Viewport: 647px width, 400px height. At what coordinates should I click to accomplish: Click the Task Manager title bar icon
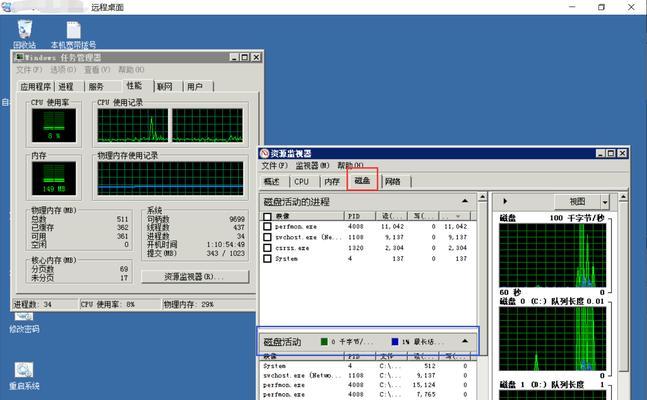click(x=19, y=57)
